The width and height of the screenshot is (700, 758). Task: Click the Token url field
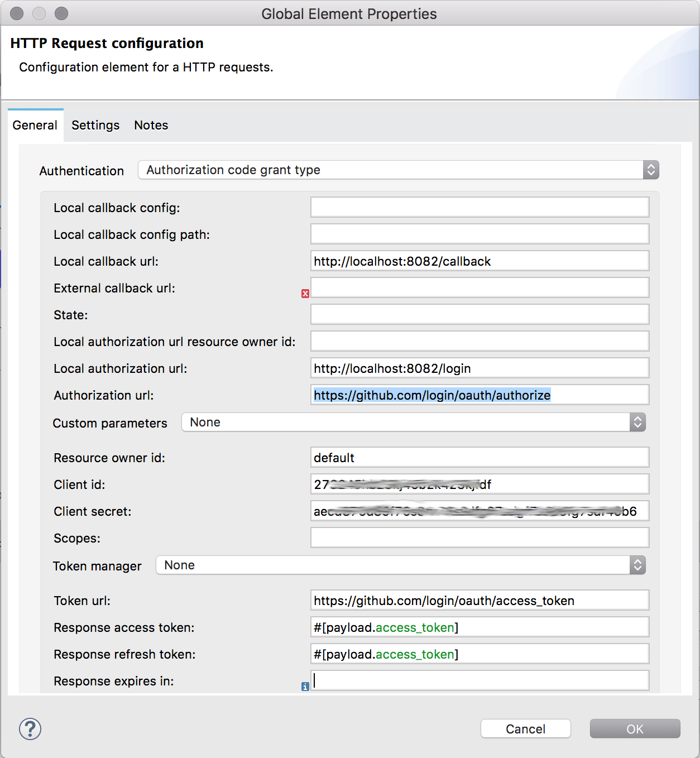(x=480, y=600)
